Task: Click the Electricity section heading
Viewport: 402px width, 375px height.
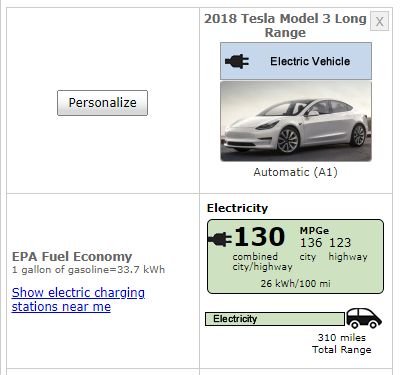Action: [237, 208]
